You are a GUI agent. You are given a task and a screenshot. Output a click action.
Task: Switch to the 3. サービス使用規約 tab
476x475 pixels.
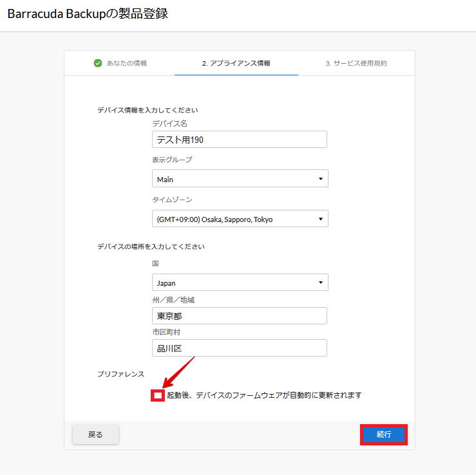click(356, 63)
